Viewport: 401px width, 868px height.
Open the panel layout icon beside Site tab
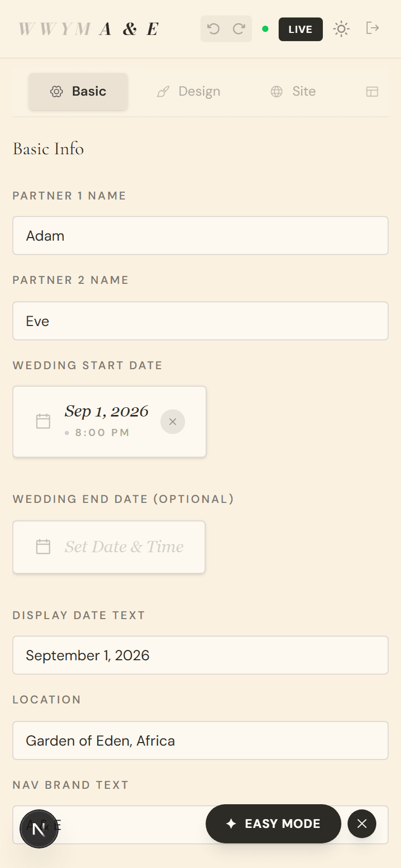point(371,91)
